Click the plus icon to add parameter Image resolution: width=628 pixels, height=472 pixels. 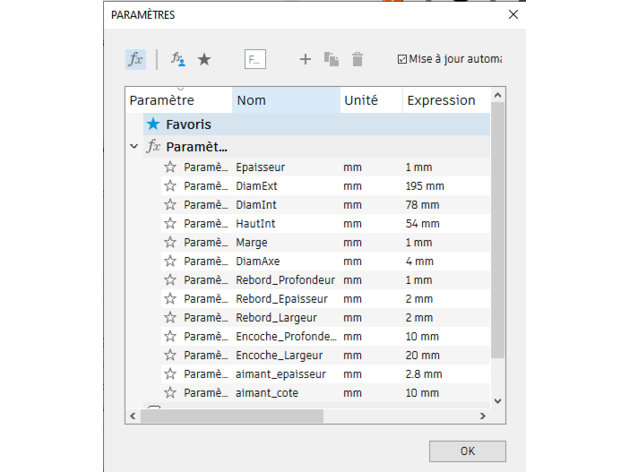[x=306, y=59]
